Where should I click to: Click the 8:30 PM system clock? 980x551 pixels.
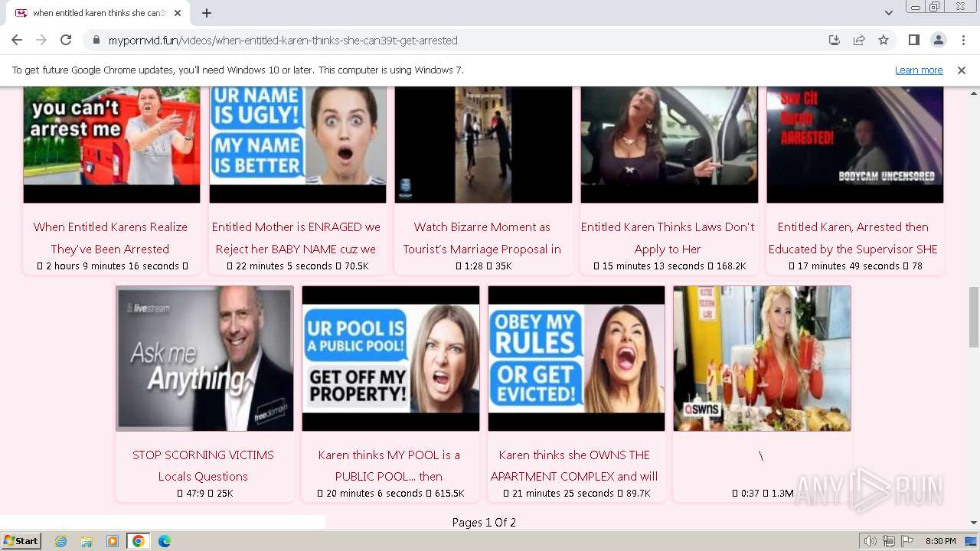click(x=940, y=541)
